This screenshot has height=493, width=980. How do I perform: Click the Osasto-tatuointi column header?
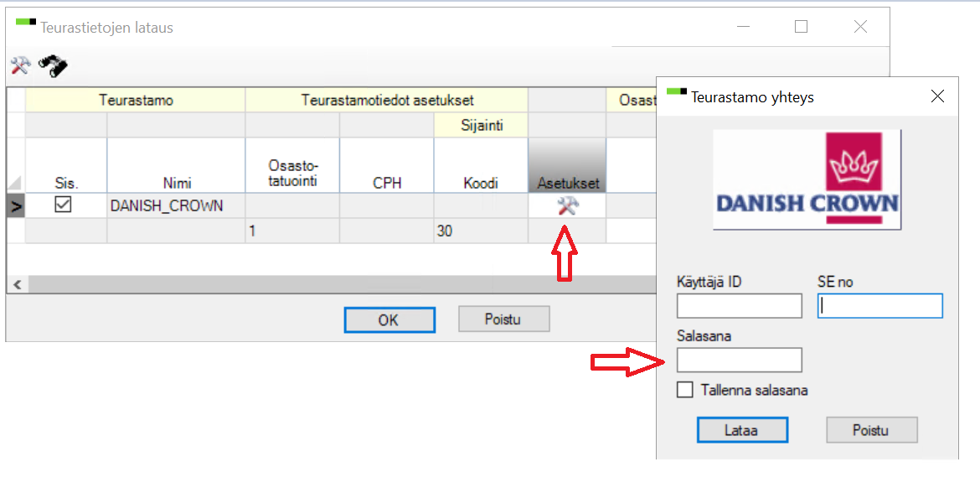(x=292, y=165)
